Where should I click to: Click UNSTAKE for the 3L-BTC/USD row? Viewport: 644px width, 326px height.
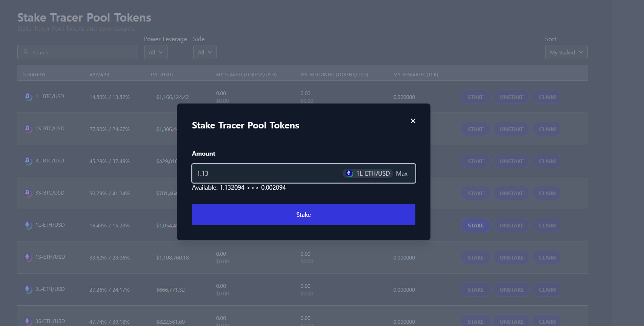pyautogui.click(x=512, y=161)
